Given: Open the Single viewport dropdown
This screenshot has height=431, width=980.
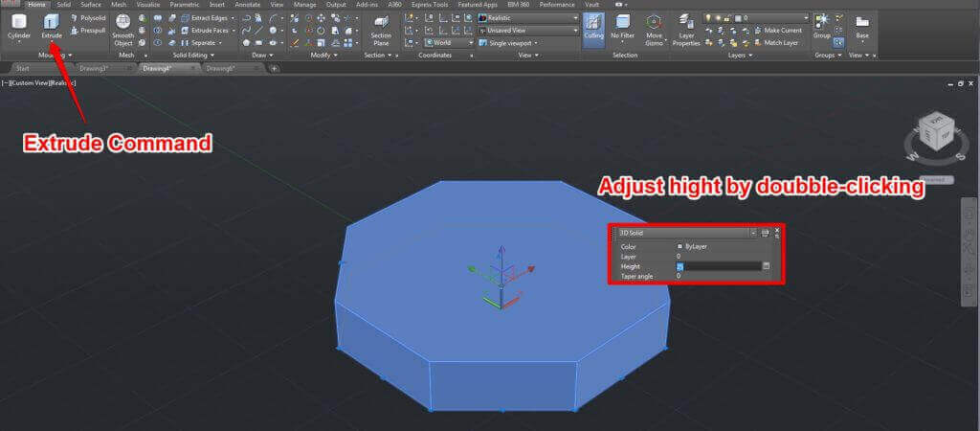Looking at the screenshot, I should pyautogui.click(x=510, y=42).
